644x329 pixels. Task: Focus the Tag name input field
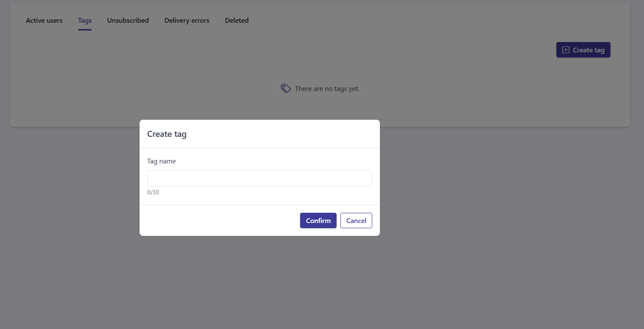(260, 178)
